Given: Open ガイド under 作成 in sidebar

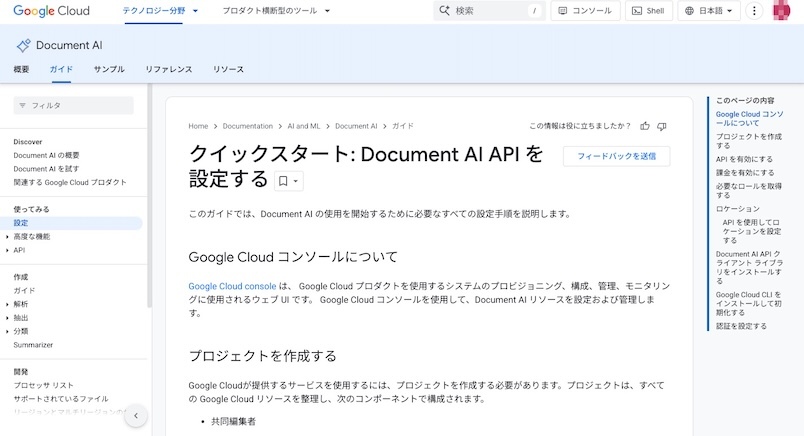Looking at the screenshot, I should coord(24,291).
